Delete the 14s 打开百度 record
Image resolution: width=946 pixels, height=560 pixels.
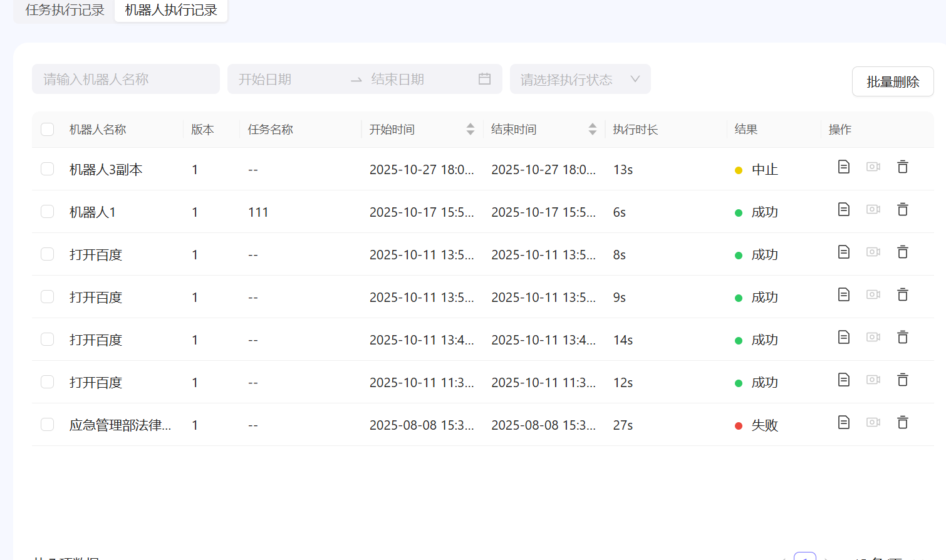[x=902, y=337]
